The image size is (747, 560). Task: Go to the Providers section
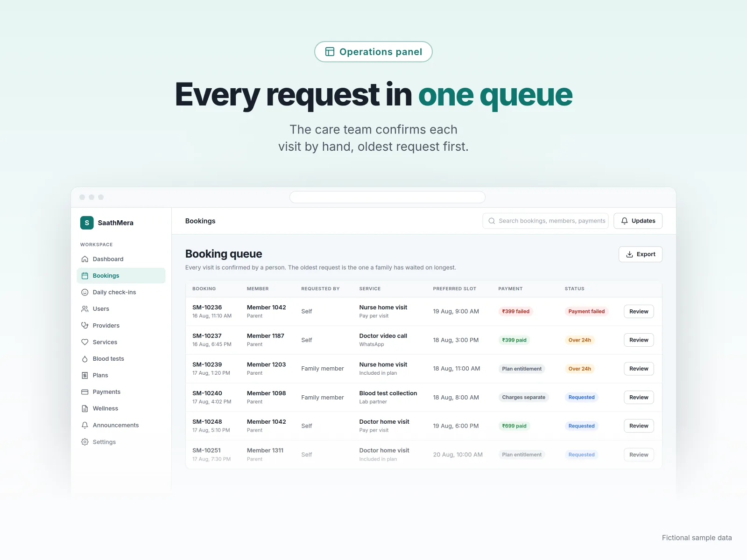pyautogui.click(x=121, y=325)
